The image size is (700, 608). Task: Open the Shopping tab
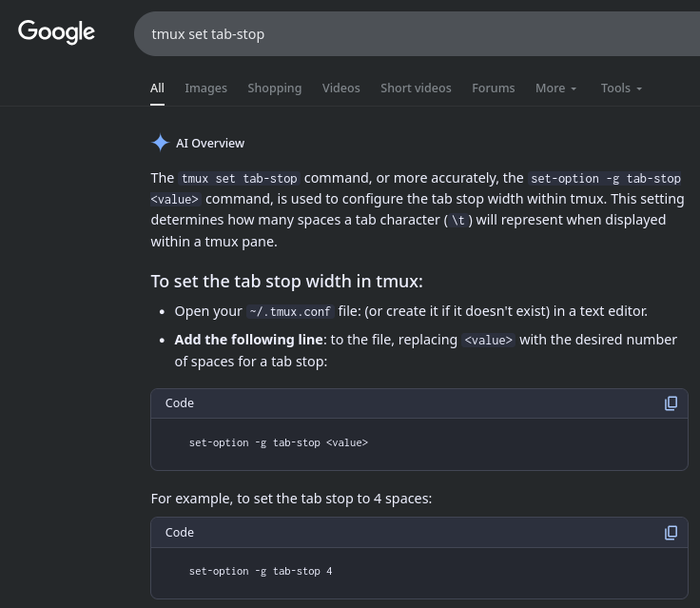[274, 88]
